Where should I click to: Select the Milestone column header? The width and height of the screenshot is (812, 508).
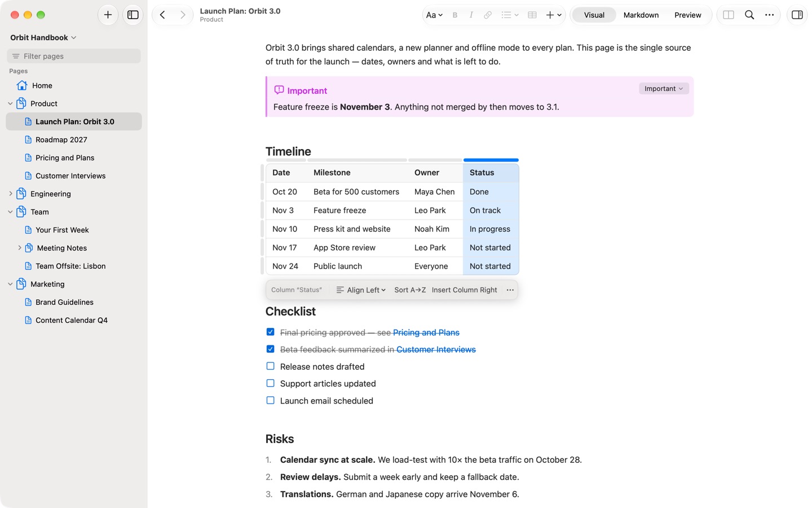click(x=358, y=173)
